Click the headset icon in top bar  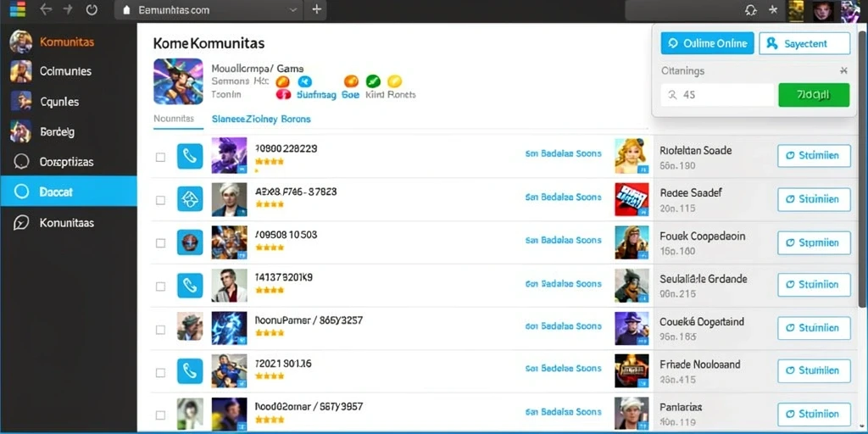(751, 10)
